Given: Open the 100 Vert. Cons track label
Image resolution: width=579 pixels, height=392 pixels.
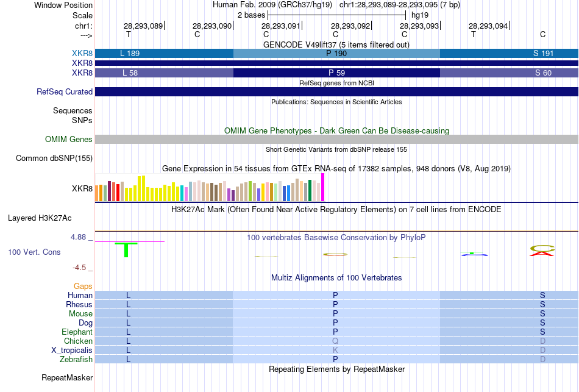Looking at the screenshot, I should [x=34, y=252].
